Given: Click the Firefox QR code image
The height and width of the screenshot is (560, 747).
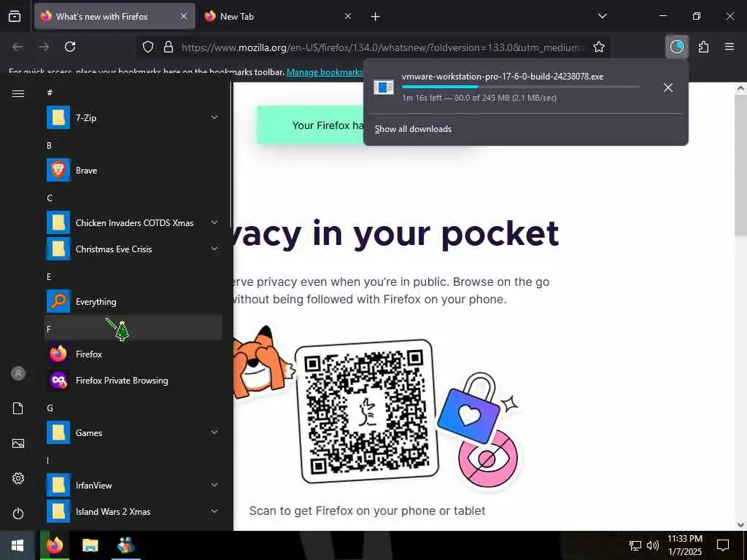Looking at the screenshot, I should (x=367, y=411).
